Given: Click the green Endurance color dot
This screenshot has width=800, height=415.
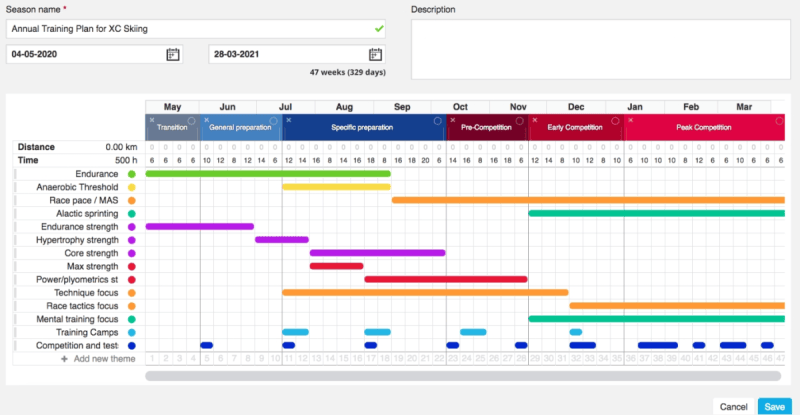Looking at the screenshot, I should point(131,173).
